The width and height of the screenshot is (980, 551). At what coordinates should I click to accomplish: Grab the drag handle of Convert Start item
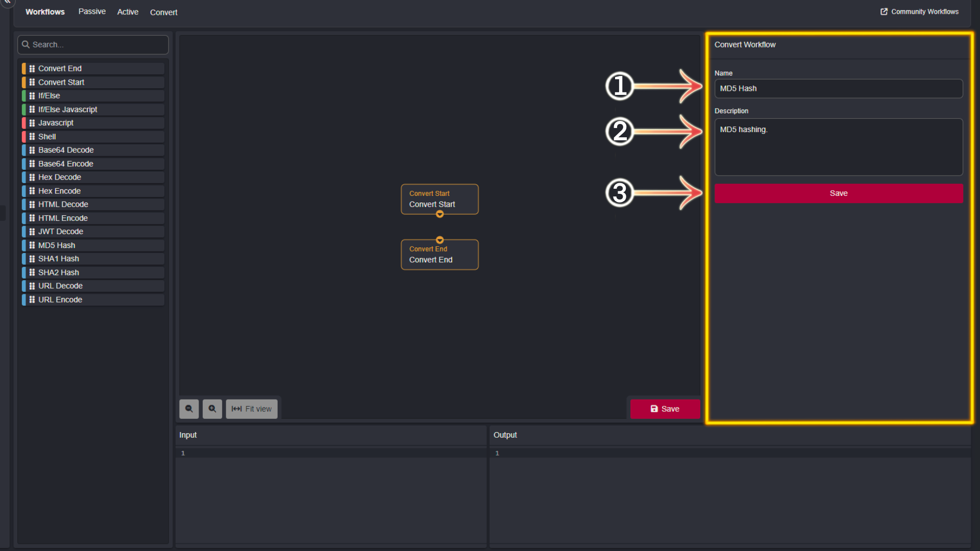click(32, 82)
